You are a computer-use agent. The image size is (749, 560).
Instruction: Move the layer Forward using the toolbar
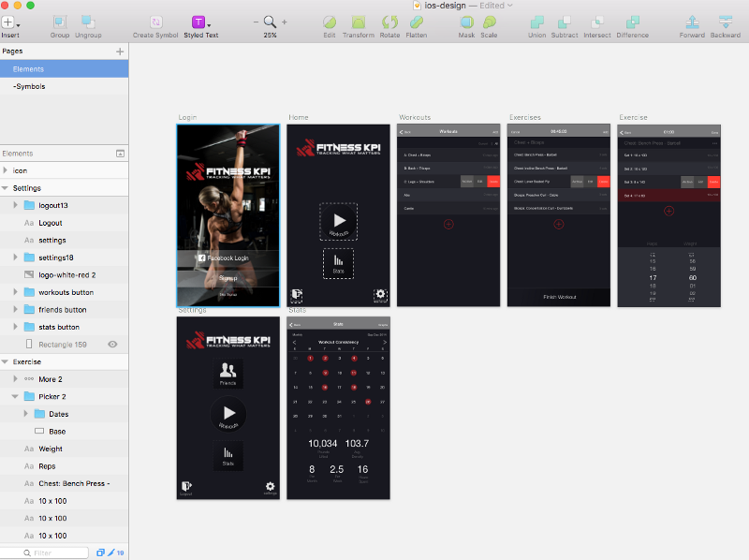[692, 22]
